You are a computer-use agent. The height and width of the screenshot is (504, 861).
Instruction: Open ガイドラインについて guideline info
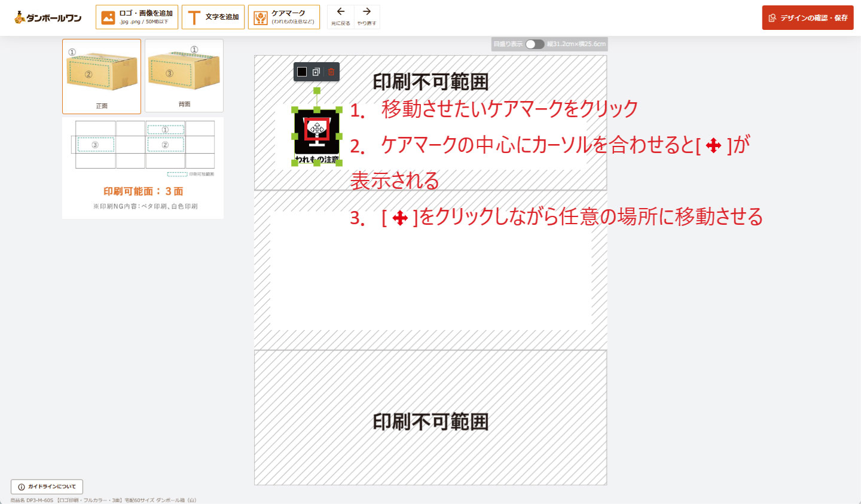coord(47,487)
